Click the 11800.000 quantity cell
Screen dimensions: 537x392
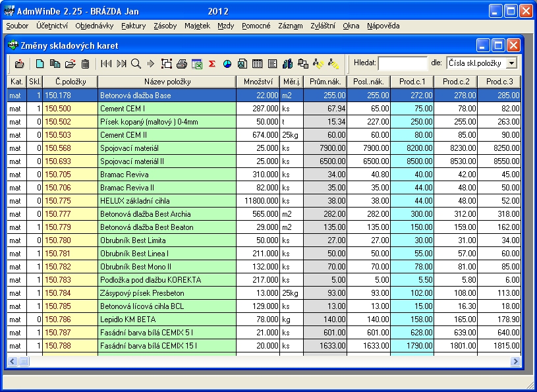pyautogui.click(x=258, y=201)
